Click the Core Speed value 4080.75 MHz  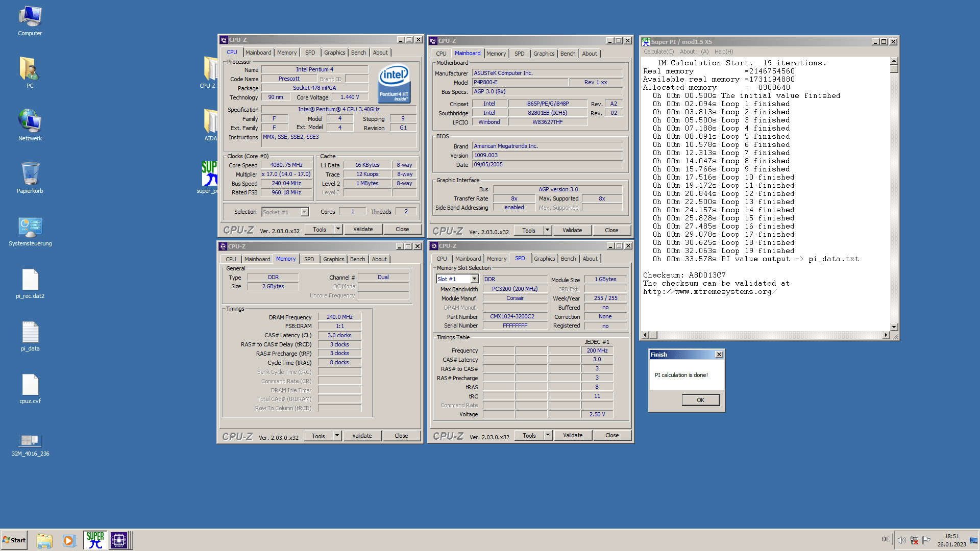point(286,165)
